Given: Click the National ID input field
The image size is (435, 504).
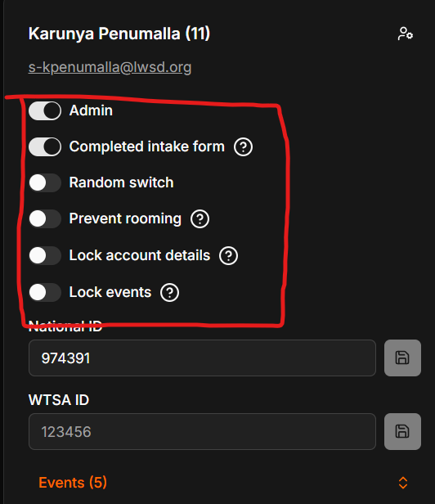Looking at the screenshot, I should (x=202, y=358).
